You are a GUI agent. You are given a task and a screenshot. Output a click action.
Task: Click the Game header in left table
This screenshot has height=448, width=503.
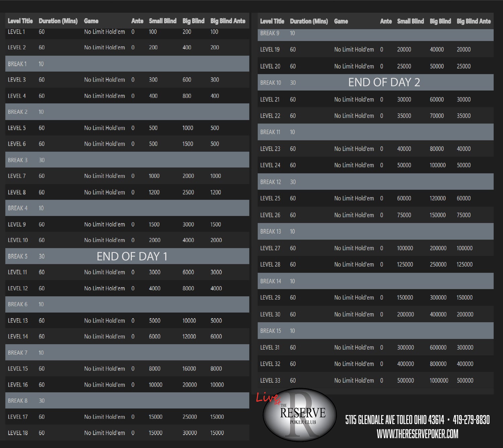pos(91,21)
